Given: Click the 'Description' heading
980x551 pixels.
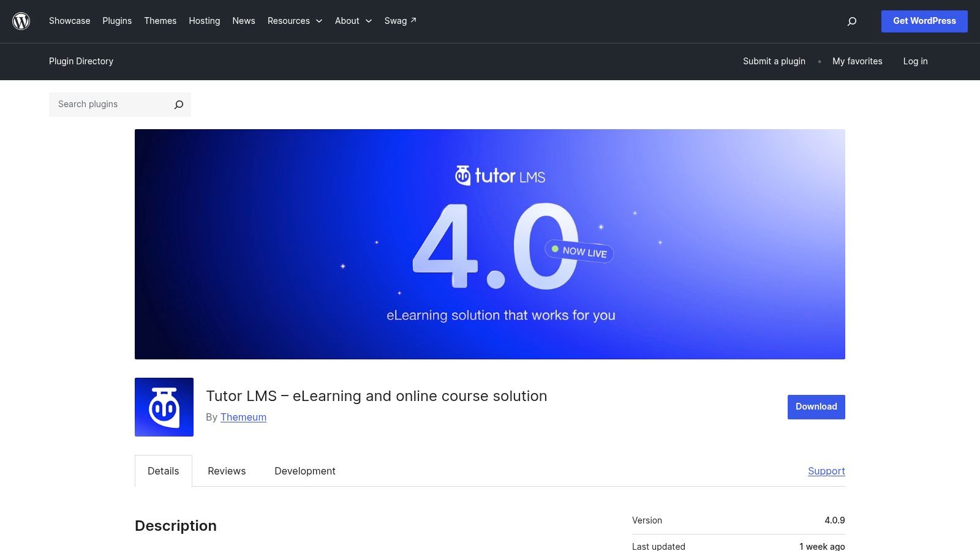Looking at the screenshot, I should (176, 526).
